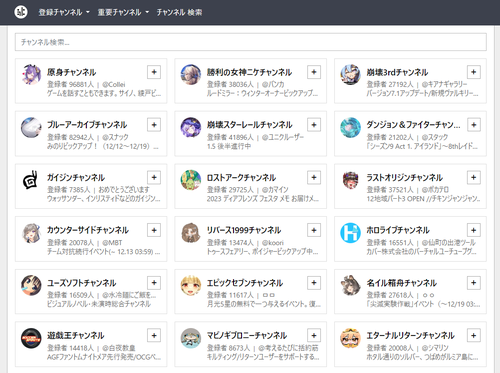The image size is (500, 373).
Task: Focus the チャンネル検索 search field
Action: coord(251,42)
